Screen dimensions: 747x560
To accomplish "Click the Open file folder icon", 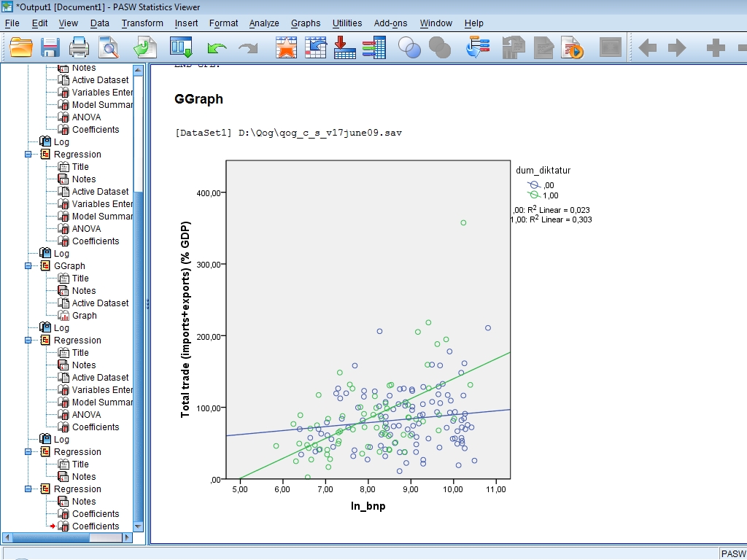I will point(21,48).
